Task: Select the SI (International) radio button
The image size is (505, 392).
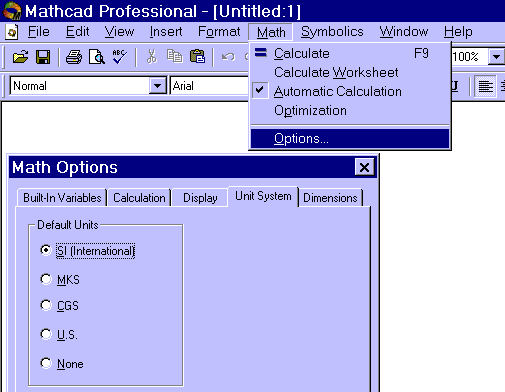Action: click(46, 250)
